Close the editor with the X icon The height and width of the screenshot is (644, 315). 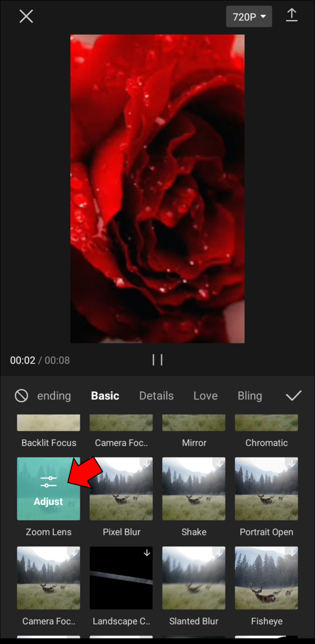pos(26,16)
